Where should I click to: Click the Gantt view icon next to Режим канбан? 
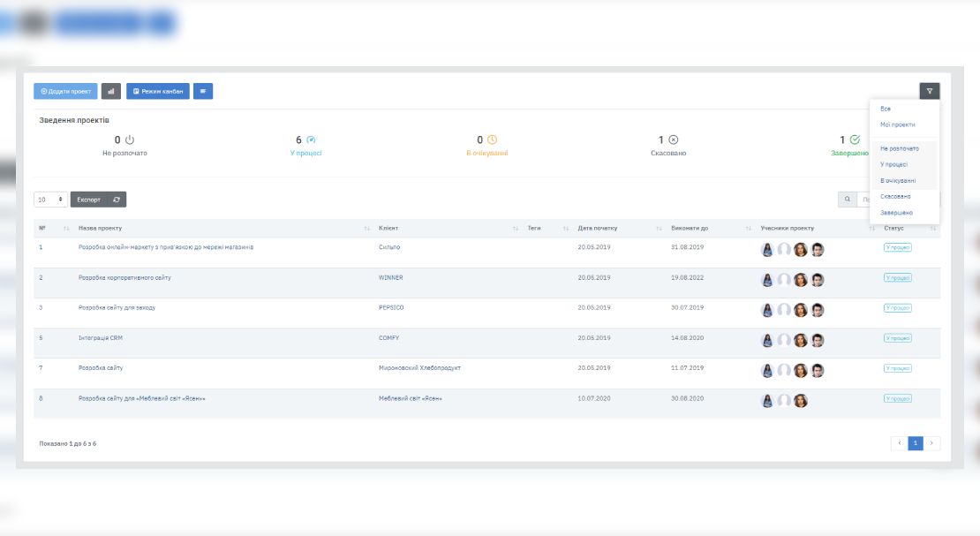203,91
